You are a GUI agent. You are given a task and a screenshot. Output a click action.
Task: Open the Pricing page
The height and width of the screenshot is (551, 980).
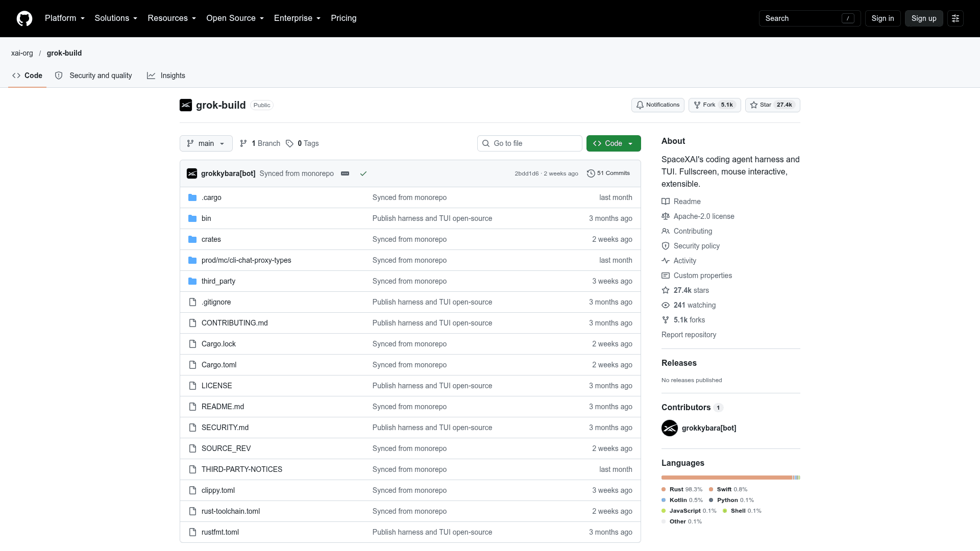coord(344,18)
